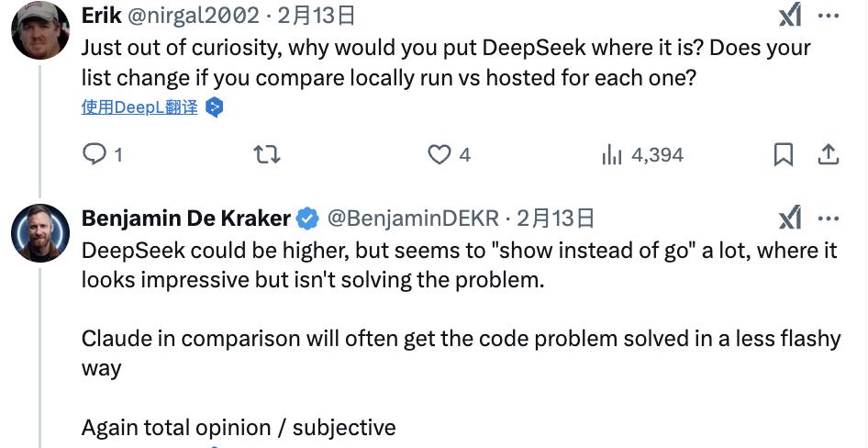
Task: Open more options on Benjamin's tweet
Action: [829, 218]
